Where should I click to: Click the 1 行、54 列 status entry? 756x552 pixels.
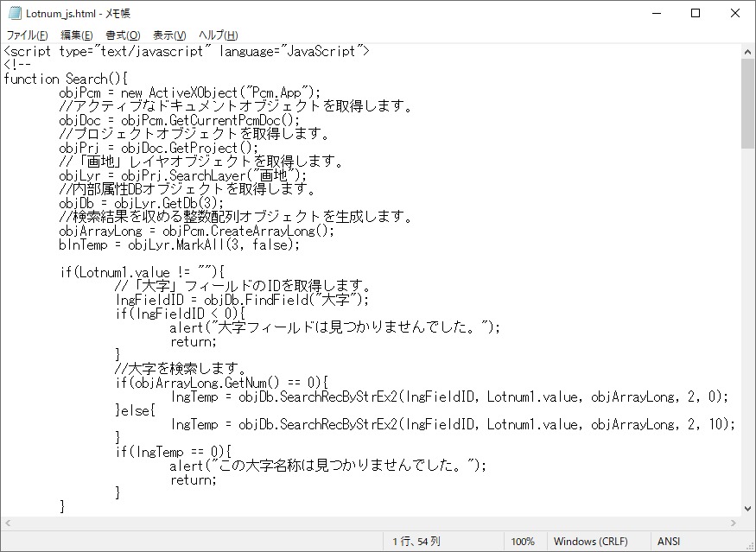tap(416, 542)
